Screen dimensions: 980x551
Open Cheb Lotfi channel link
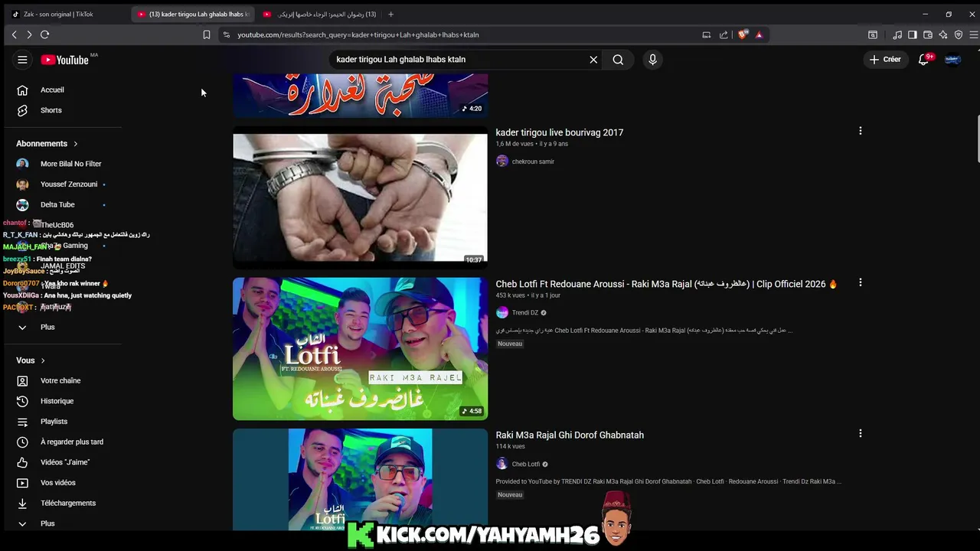click(526, 464)
